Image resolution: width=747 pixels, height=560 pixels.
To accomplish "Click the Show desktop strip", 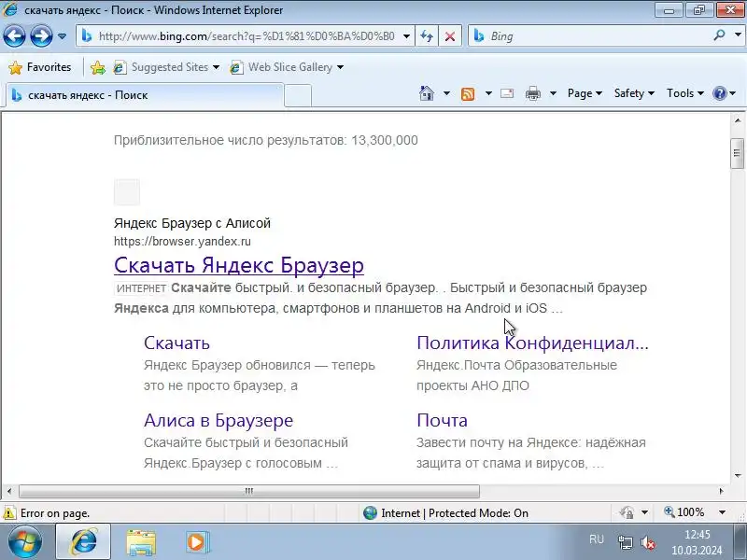I will (x=740, y=542).
